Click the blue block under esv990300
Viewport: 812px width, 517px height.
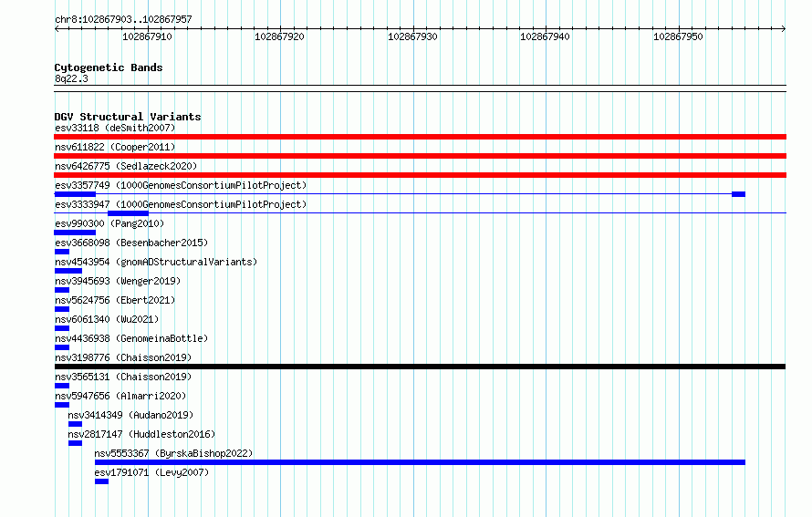pos(75,233)
